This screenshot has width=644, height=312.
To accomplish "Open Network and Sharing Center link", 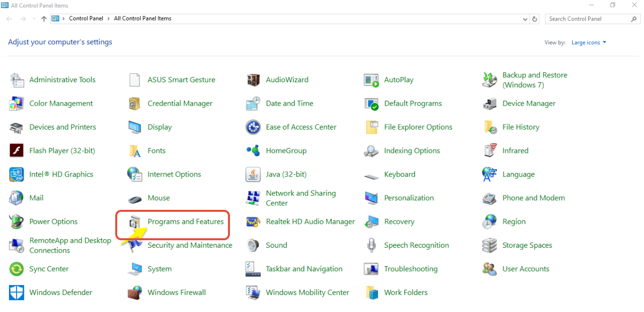I will tap(301, 198).
